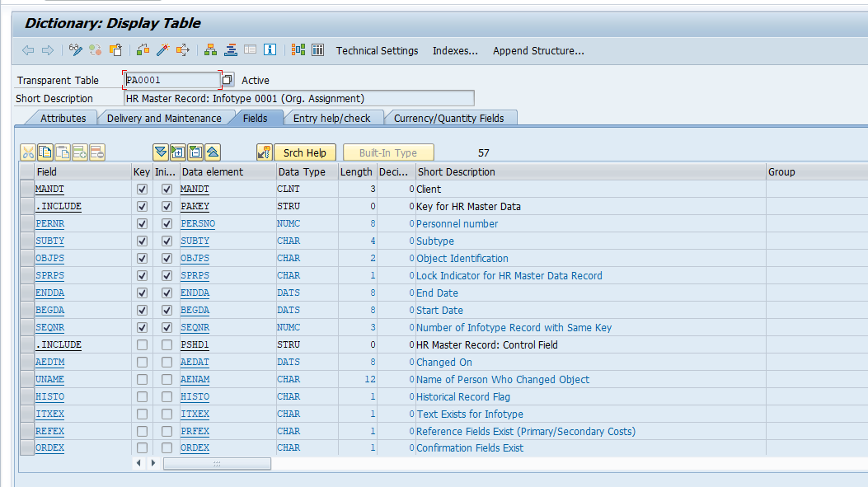Switch to the Entry help/check tab
The width and height of the screenshot is (868, 487).
click(x=334, y=117)
